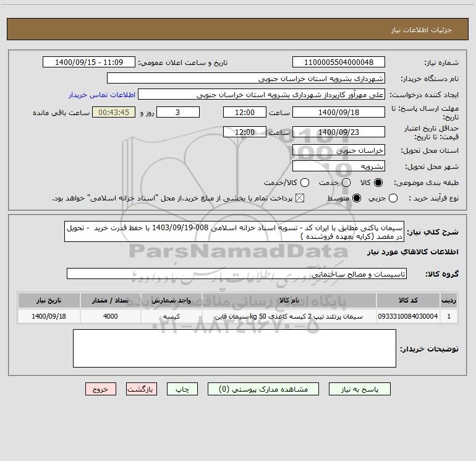
Task: Choose the جزیی purchase type radio
Action: (x=393, y=198)
